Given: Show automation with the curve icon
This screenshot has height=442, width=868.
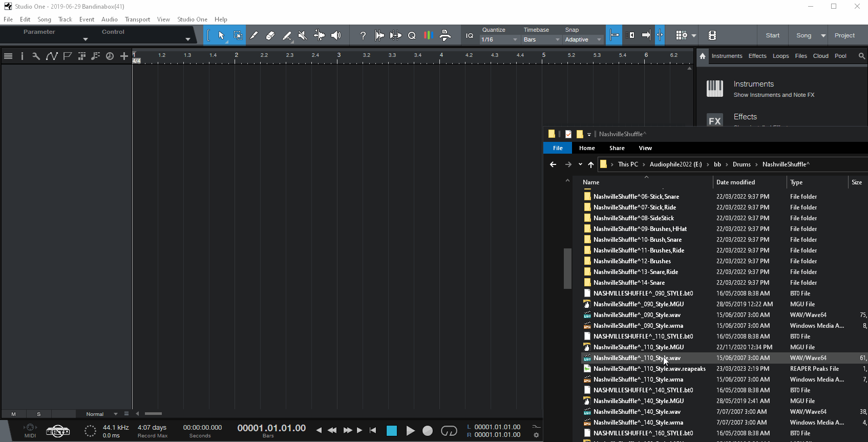Looking at the screenshot, I should [52, 56].
